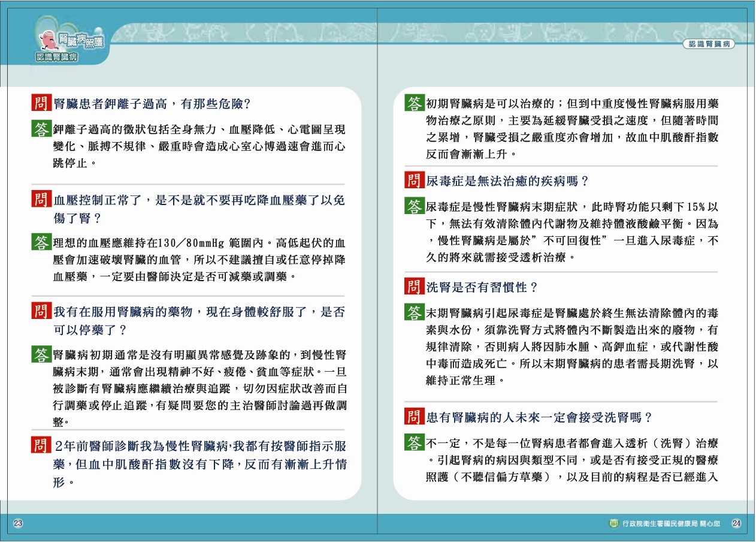Select the question text 洗腎是否有習慣性?
Screen dimensions: 756x542
482,287
